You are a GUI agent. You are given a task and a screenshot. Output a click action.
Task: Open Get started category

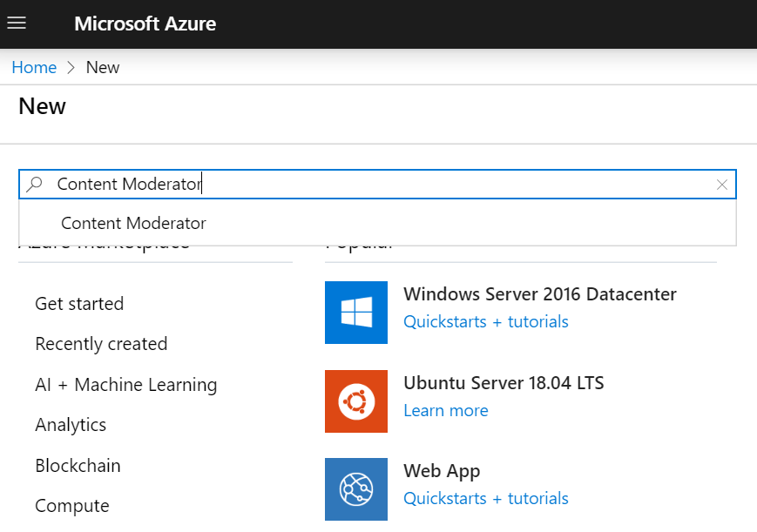click(79, 304)
